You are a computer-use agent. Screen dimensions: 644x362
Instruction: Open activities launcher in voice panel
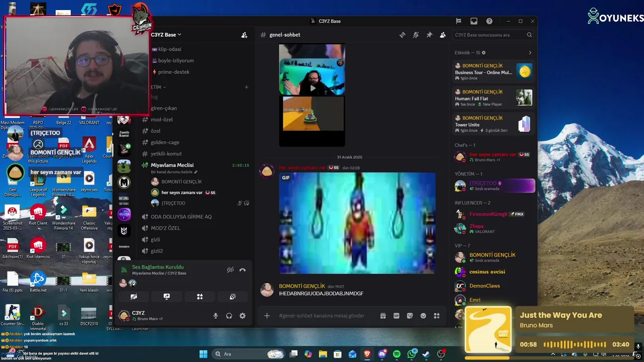tap(200, 297)
